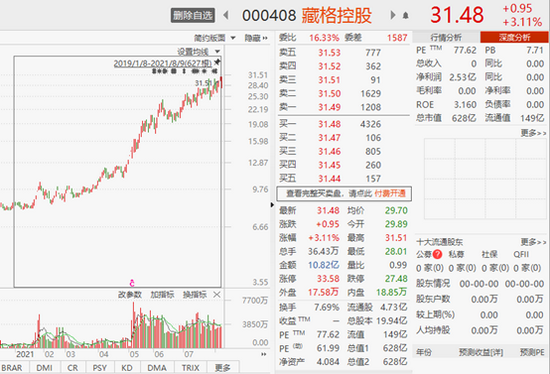The height and width of the screenshot is (374, 550).
Task: Click the candlestick chart area
Action: (x=118, y=172)
